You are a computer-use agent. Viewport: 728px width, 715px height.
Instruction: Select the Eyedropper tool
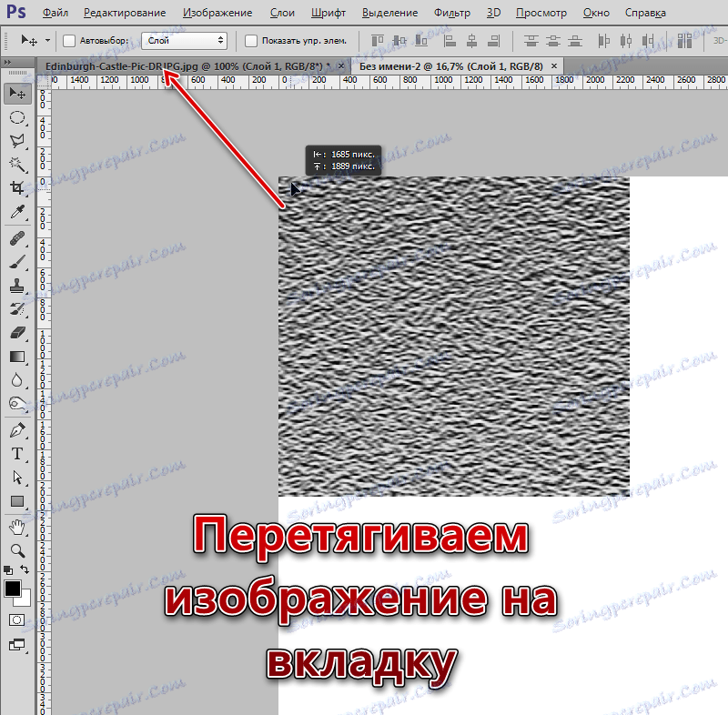coord(17,212)
